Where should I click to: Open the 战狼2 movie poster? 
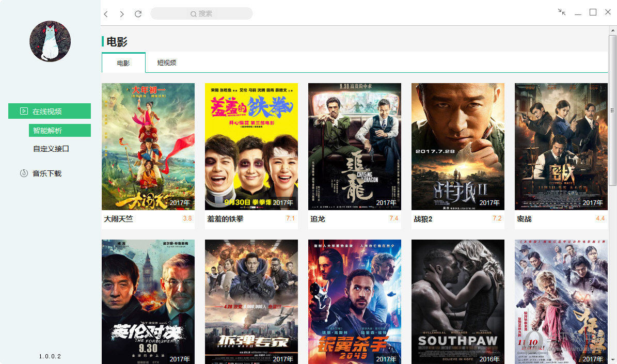(458, 147)
